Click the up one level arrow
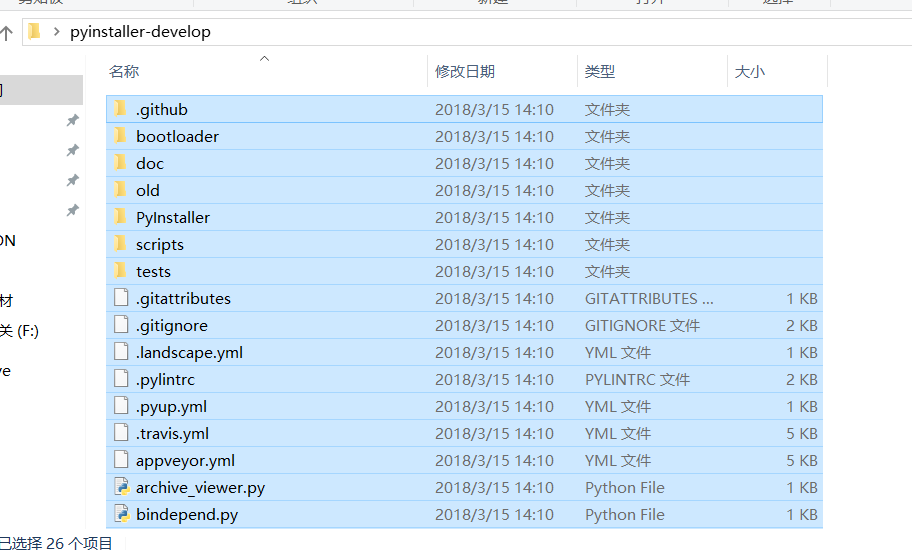 coord(6,33)
